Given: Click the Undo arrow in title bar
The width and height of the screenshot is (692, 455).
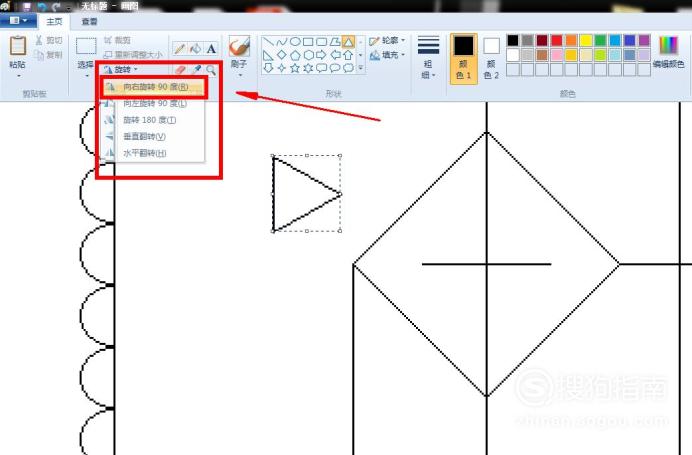Looking at the screenshot, I should pos(42,6).
